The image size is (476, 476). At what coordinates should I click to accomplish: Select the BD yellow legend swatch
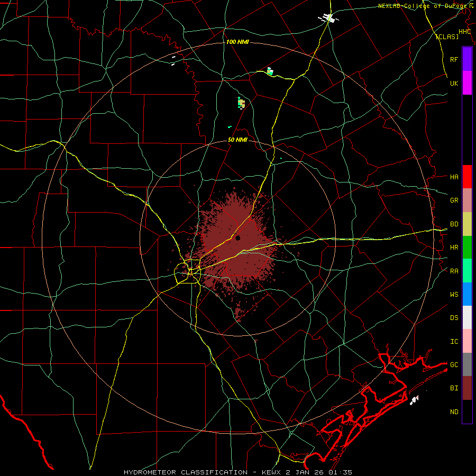[467, 224]
